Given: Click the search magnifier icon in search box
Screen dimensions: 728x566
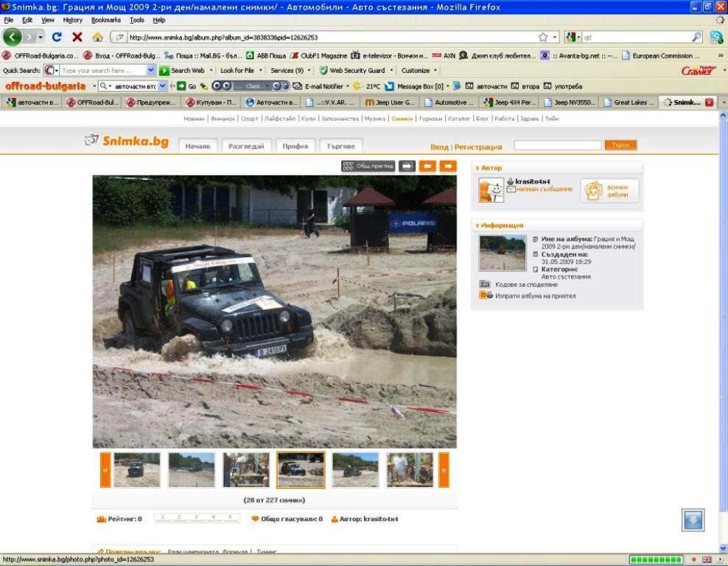Looking at the screenshot, I should [x=697, y=37].
